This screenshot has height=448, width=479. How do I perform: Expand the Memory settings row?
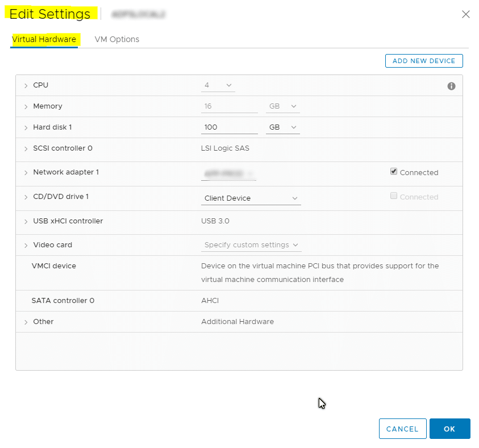point(26,106)
